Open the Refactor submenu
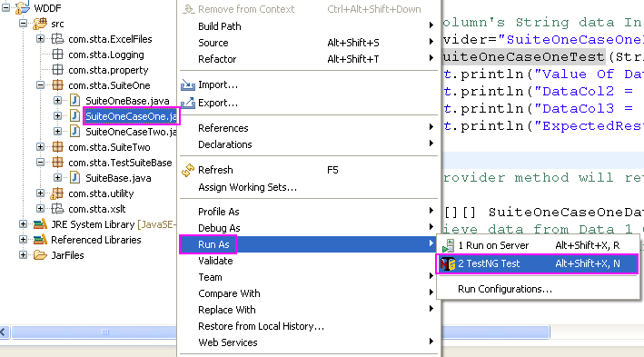Screen dimensions: 644x357 coord(309,59)
